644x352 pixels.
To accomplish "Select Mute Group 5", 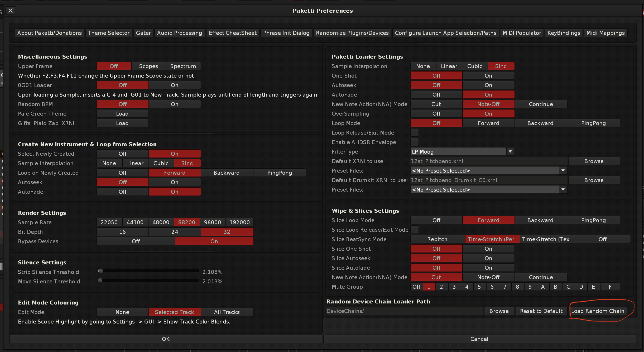I will [x=479, y=287].
